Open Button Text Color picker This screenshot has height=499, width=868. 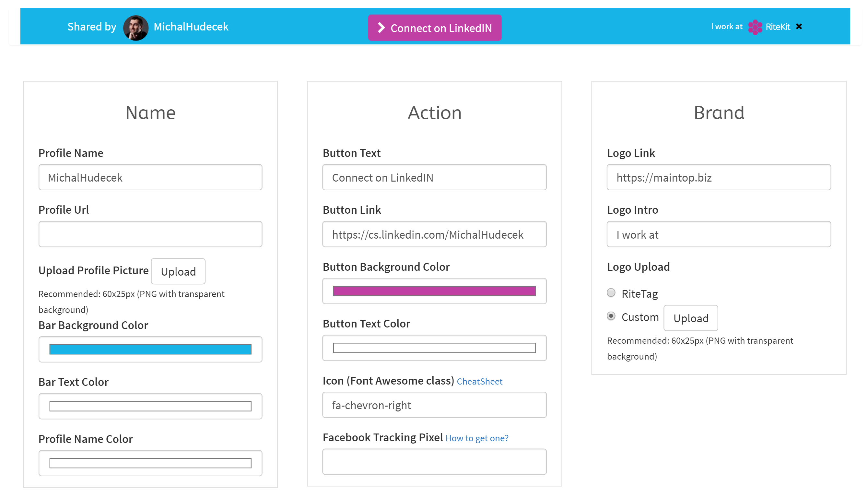[434, 348]
